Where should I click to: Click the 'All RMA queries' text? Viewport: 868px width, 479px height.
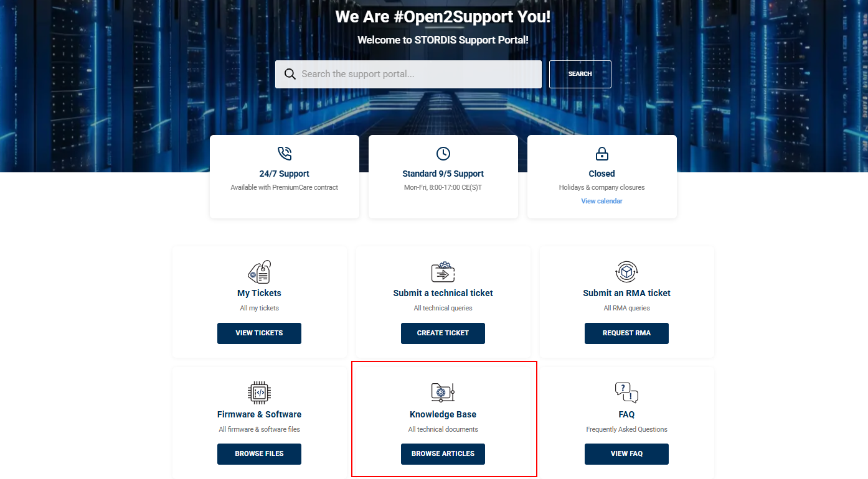coord(626,308)
